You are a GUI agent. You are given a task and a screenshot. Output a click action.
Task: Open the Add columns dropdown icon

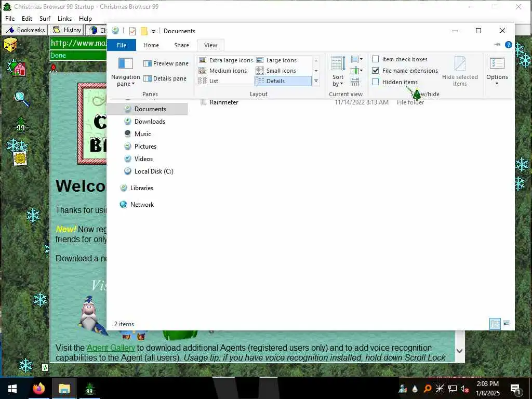click(356, 71)
